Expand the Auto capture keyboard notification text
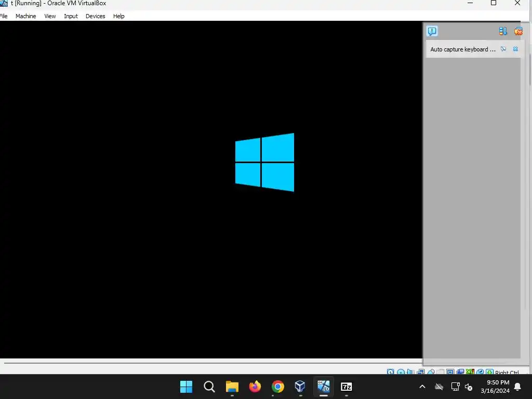 463,49
